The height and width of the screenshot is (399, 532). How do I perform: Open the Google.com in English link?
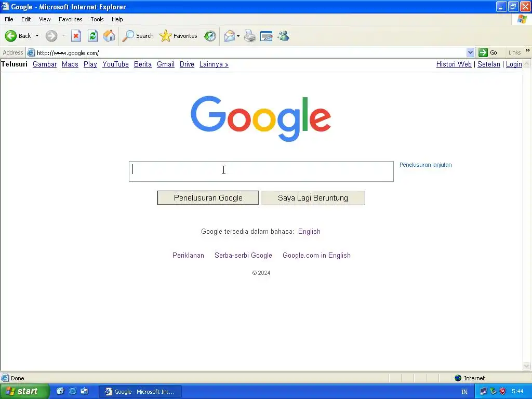click(316, 255)
